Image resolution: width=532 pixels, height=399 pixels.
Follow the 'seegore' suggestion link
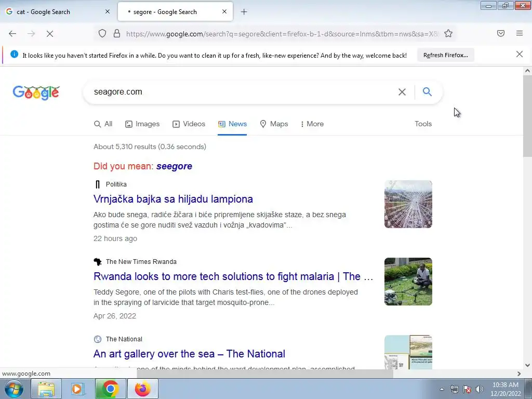(175, 166)
